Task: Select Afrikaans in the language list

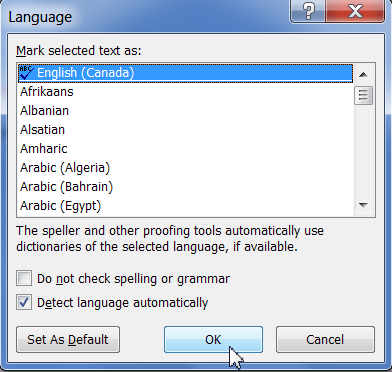Action: 186,92
